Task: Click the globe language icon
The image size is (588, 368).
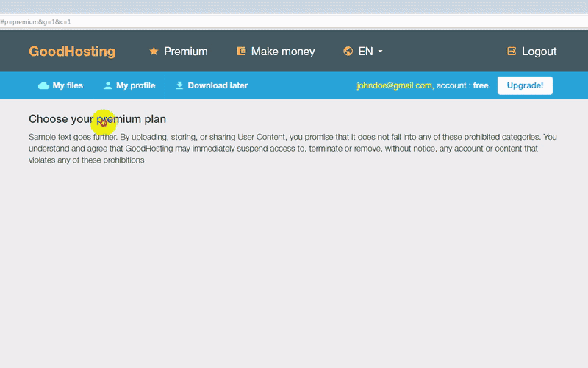Action: (x=348, y=52)
